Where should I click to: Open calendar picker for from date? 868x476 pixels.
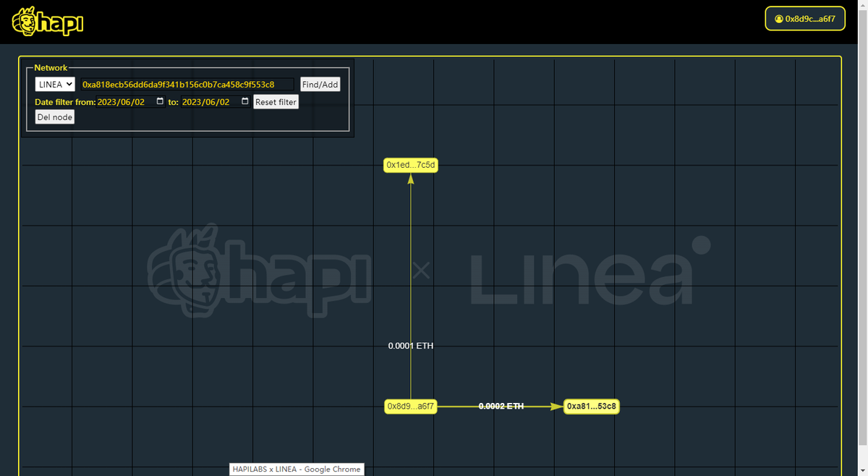click(x=160, y=101)
